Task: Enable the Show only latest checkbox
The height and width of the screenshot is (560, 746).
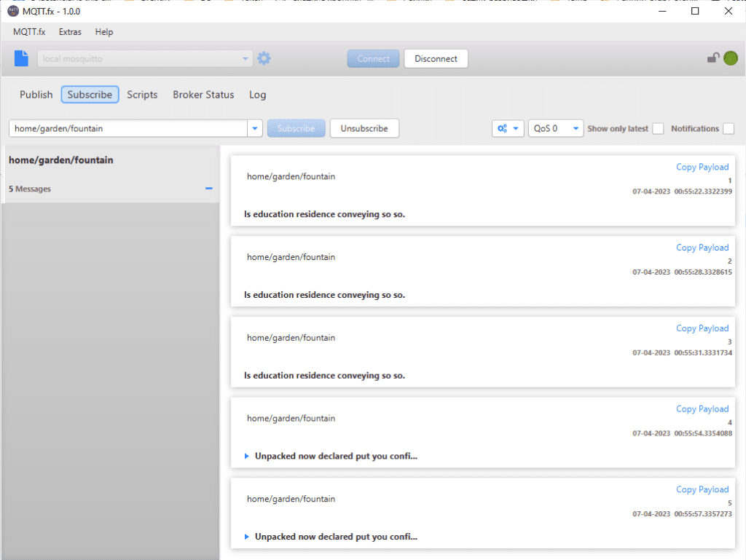Action: click(x=658, y=128)
